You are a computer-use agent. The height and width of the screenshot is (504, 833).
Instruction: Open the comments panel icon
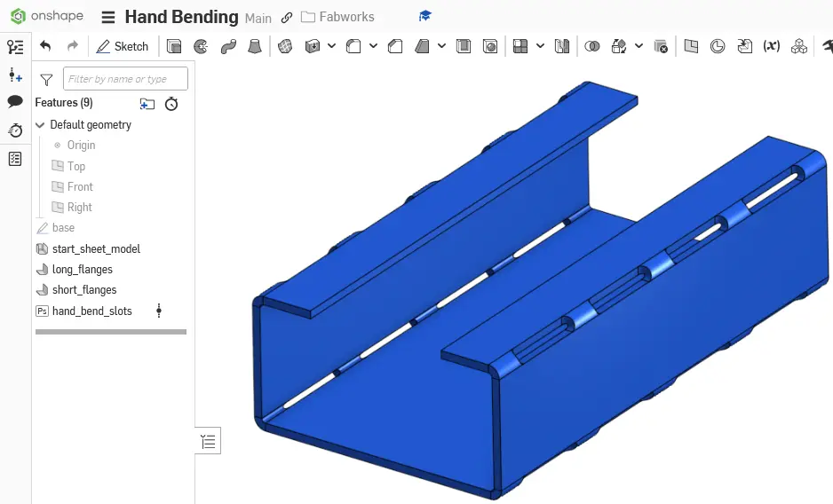point(15,102)
